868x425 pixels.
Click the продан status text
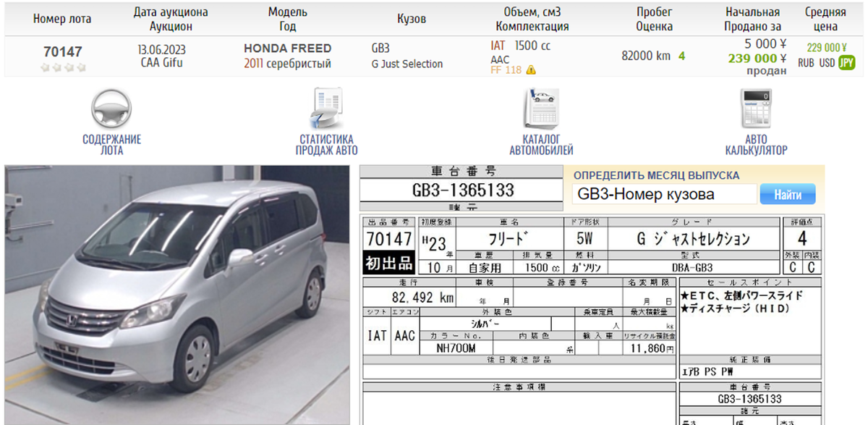point(767,71)
